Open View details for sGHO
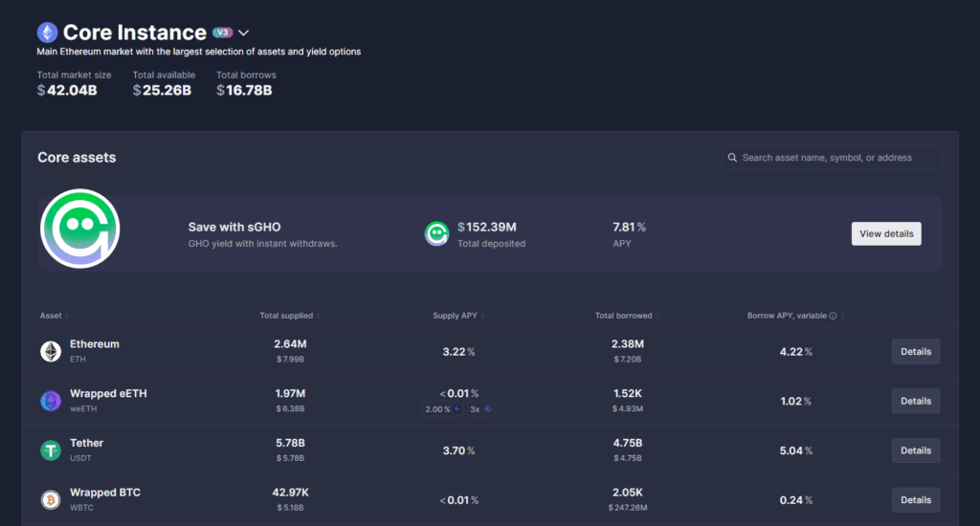The image size is (980, 526). [886, 233]
